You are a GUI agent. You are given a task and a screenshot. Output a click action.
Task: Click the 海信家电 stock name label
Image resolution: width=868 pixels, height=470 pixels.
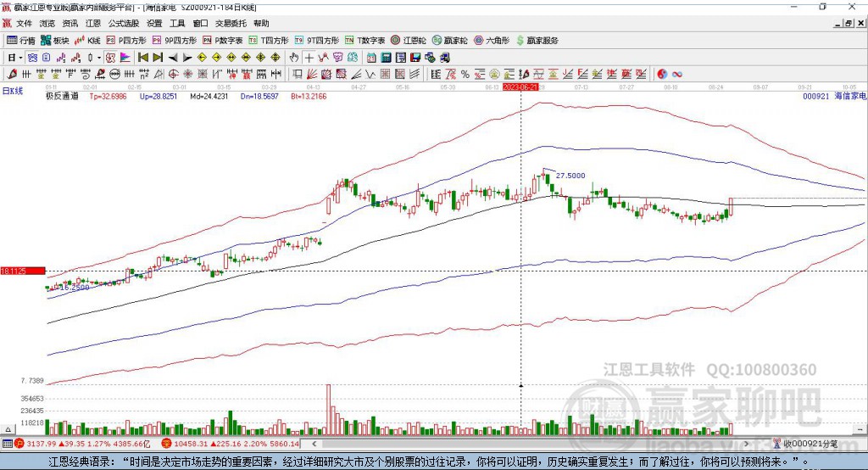coord(850,96)
